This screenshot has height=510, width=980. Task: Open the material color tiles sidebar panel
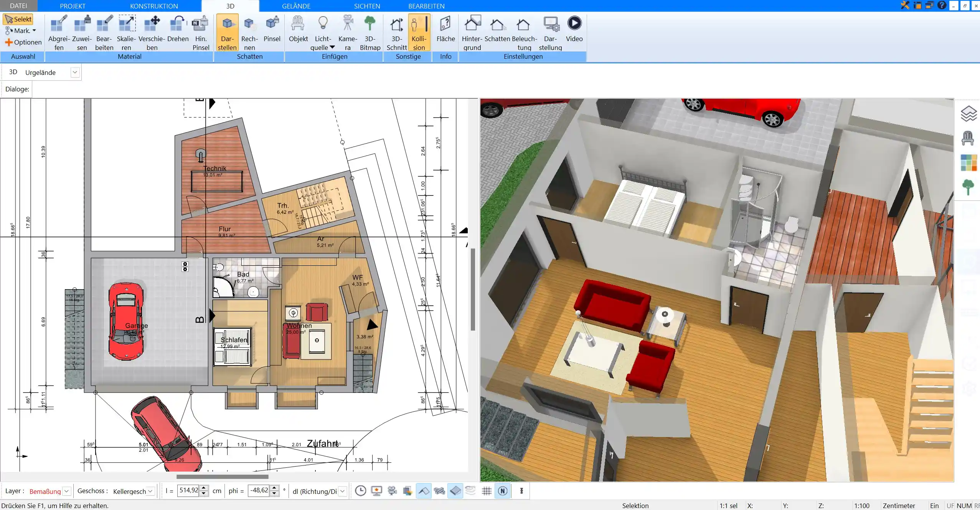[968, 163]
